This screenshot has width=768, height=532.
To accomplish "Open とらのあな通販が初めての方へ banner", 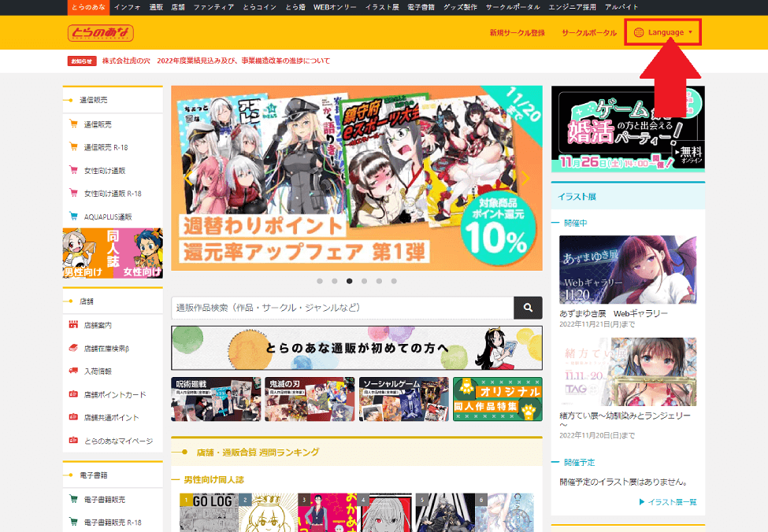I will click(x=357, y=348).
